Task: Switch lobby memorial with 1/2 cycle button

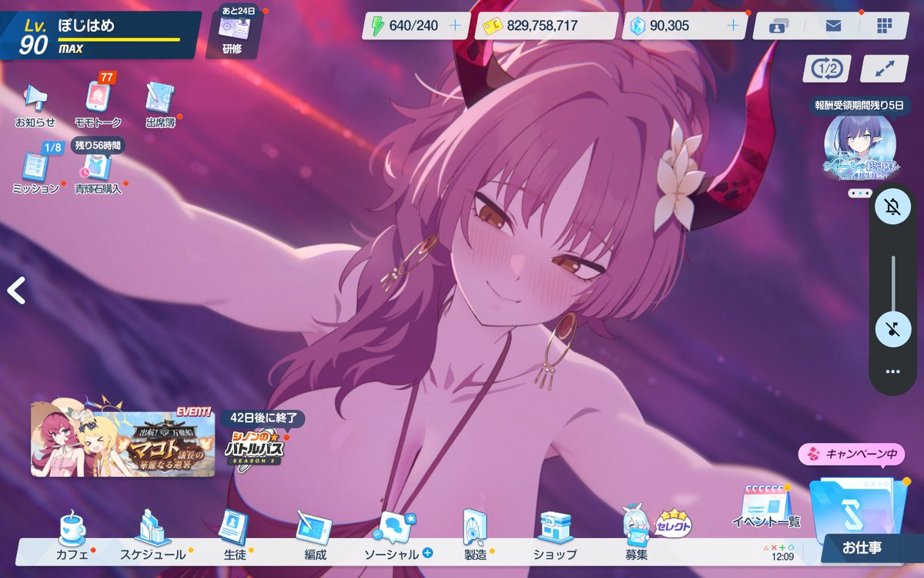Action: [826, 68]
